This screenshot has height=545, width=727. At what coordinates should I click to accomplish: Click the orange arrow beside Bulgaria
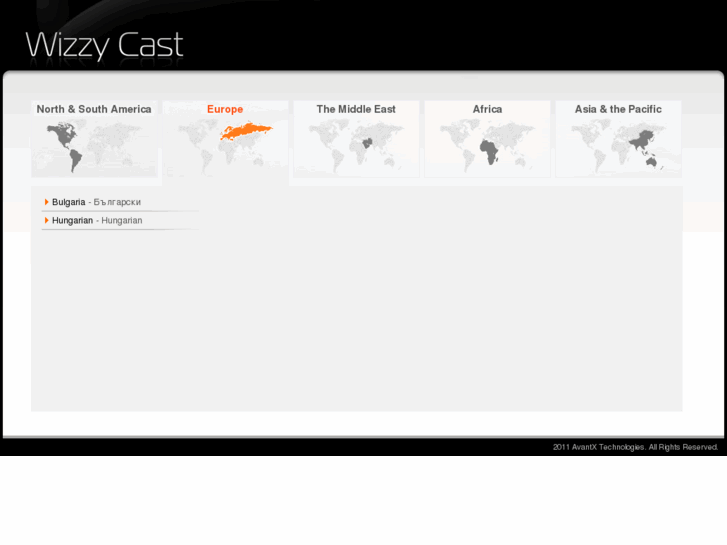click(x=46, y=202)
